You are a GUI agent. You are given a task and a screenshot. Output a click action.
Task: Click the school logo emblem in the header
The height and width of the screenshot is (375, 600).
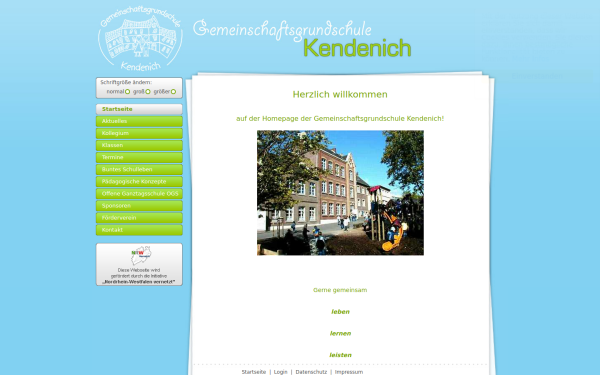140,38
